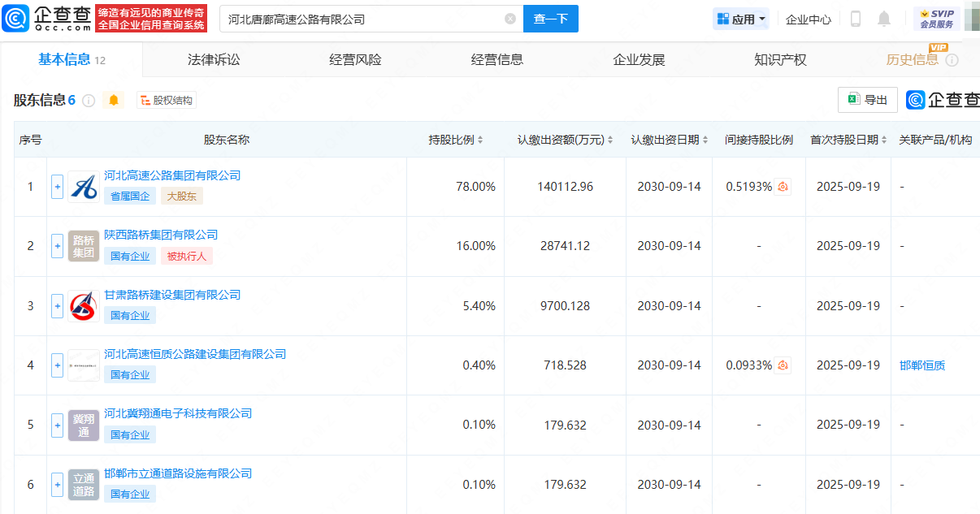Image resolution: width=980 pixels, height=514 pixels.
Task: Click the 718.528 capital amount cell
Action: 565,365
